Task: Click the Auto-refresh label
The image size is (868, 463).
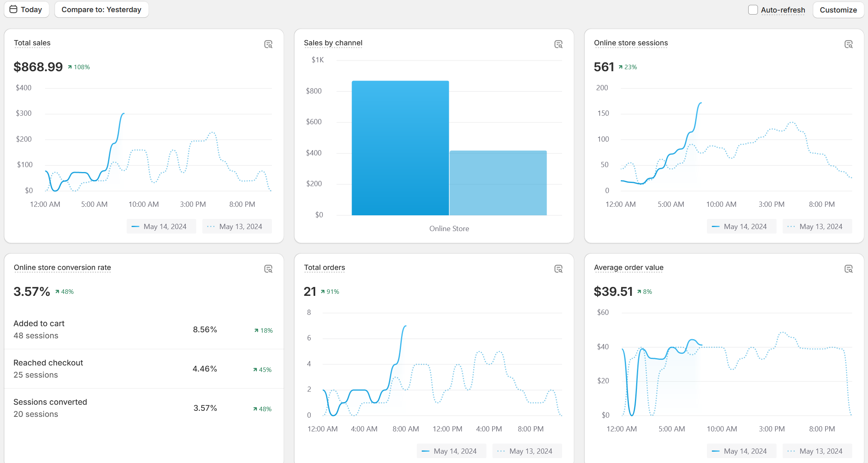Action: tap(783, 10)
